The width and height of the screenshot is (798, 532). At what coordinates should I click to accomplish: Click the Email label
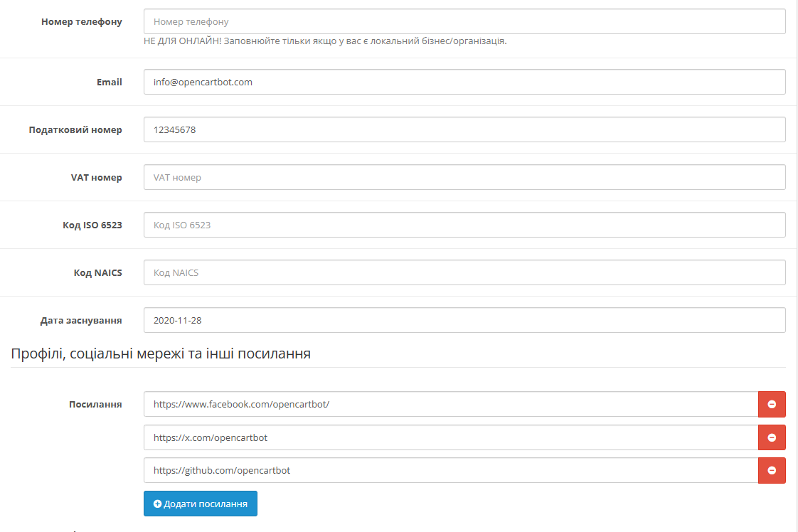point(110,82)
